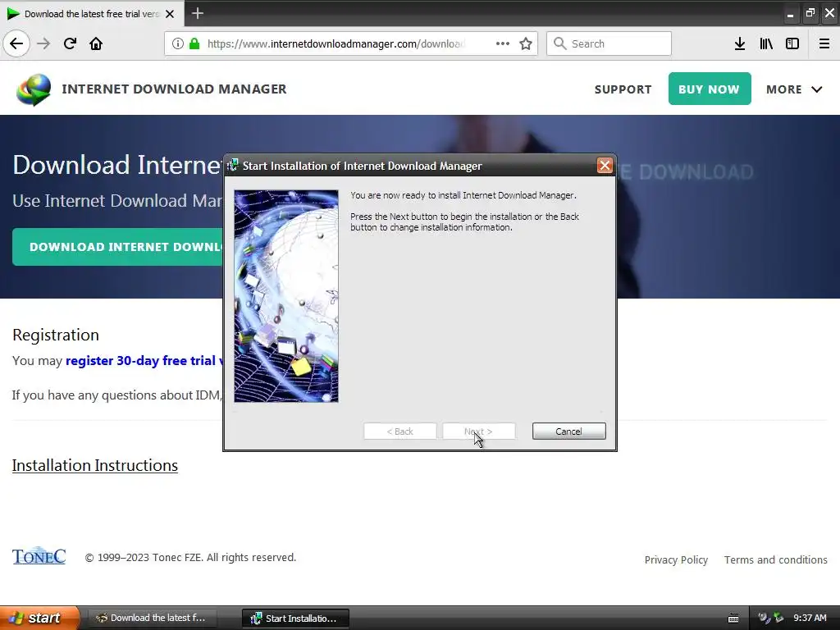Open the Privacy Policy link
This screenshot has height=630, width=840.
click(676, 559)
